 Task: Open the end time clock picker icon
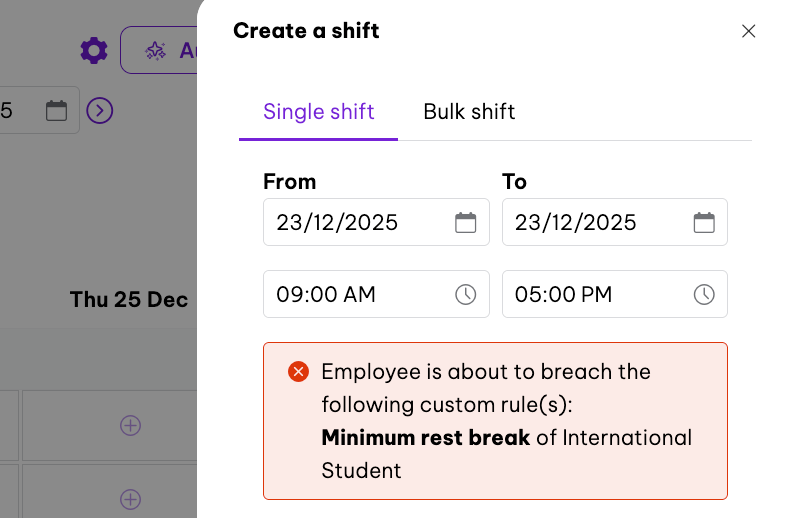coord(704,294)
